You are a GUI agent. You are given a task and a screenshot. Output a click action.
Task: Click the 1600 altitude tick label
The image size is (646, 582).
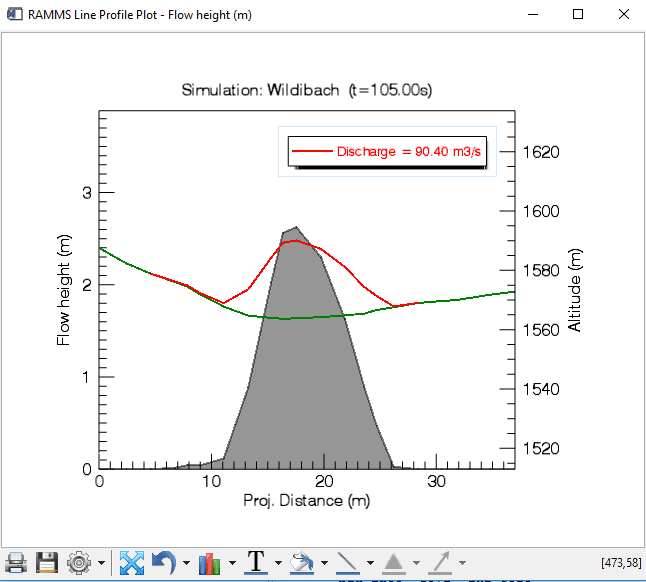point(541,211)
